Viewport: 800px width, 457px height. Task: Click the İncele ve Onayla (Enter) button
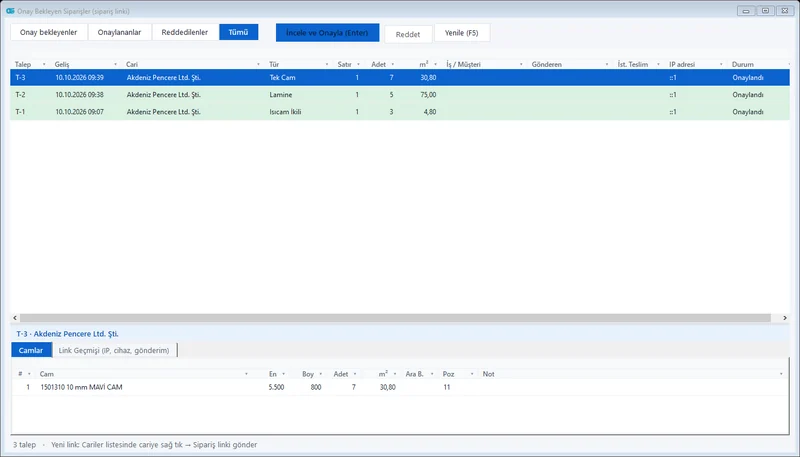coord(327,33)
